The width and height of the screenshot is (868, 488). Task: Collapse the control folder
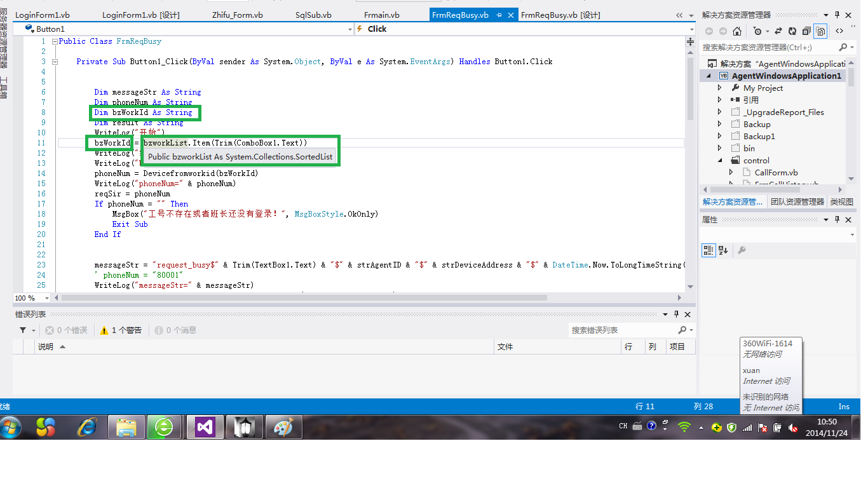click(x=720, y=160)
